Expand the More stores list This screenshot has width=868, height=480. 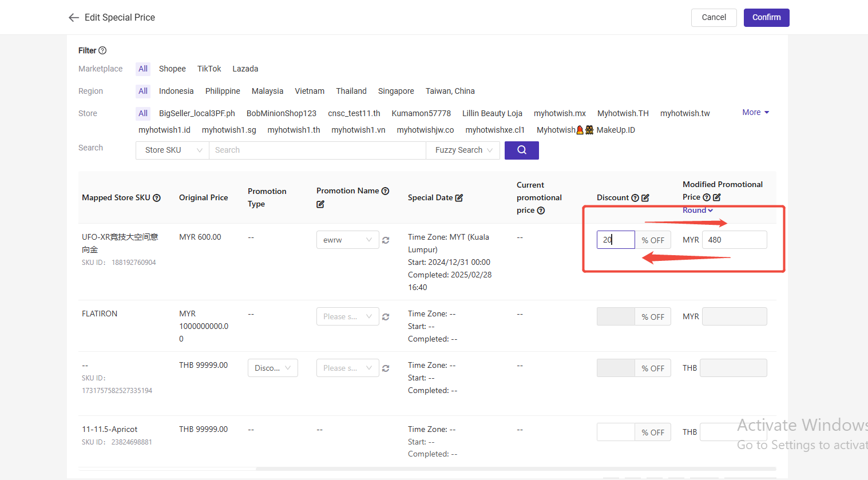click(755, 112)
